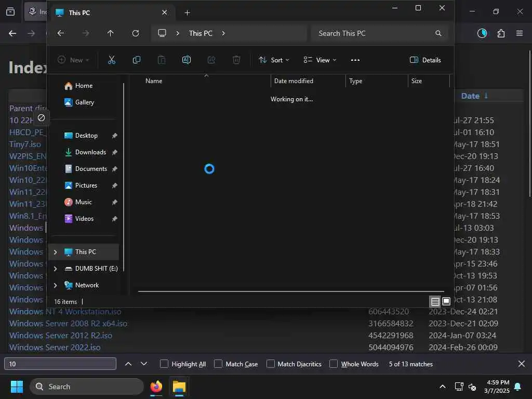Switch to details list view icon in status bar
The width and height of the screenshot is (532, 399).
point(435,301)
